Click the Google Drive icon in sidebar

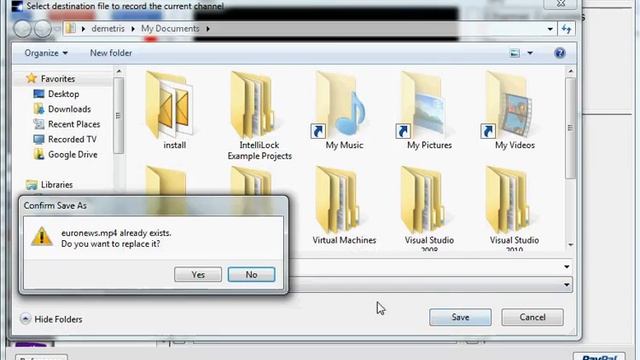point(39,154)
